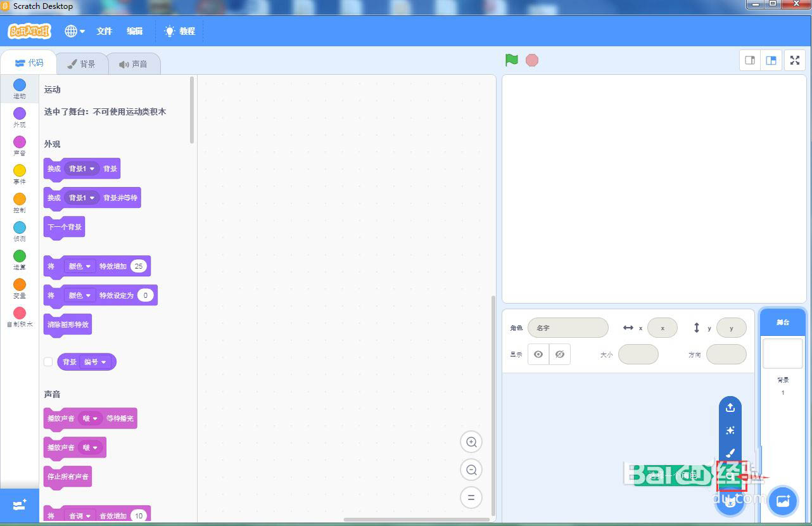Click the block palette vertical scrollbar
812x526 pixels.
point(193,110)
